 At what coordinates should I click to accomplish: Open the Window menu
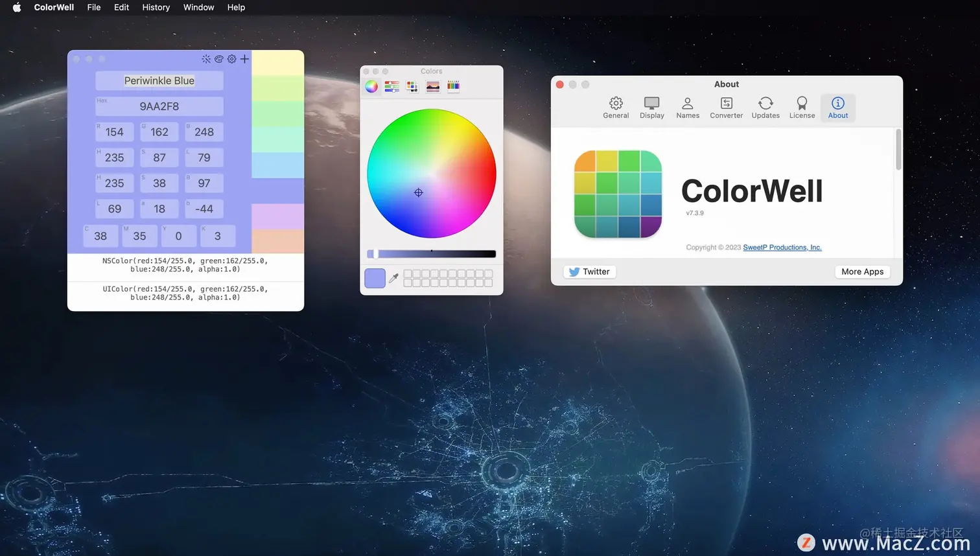[198, 7]
